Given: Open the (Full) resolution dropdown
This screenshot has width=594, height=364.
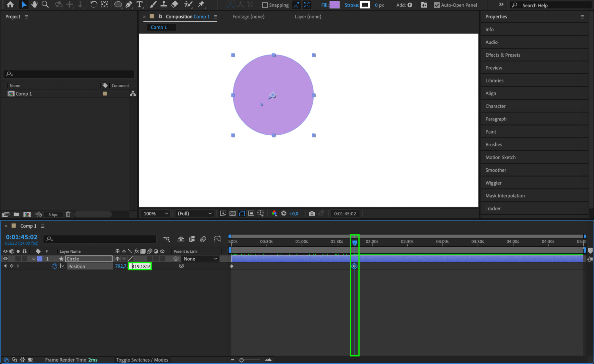Looking at the screenshot, I should coord(194,213).
